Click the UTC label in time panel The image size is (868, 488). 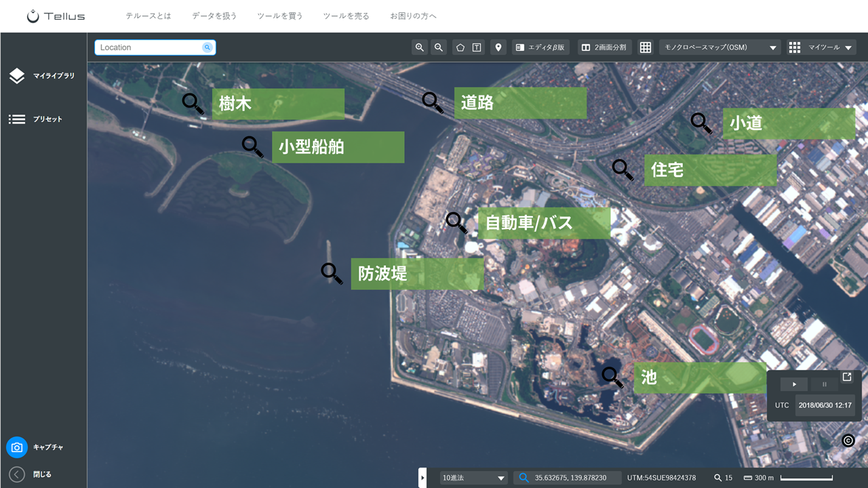point(782,405)
